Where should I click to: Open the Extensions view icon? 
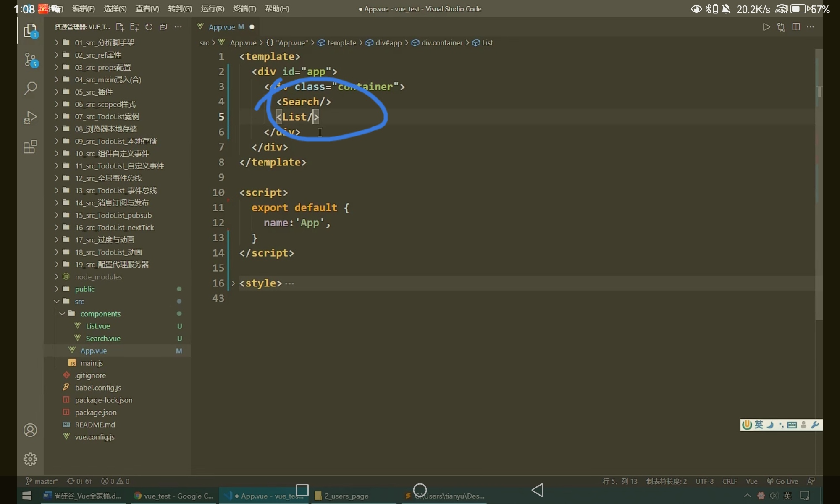coord(30,147)
